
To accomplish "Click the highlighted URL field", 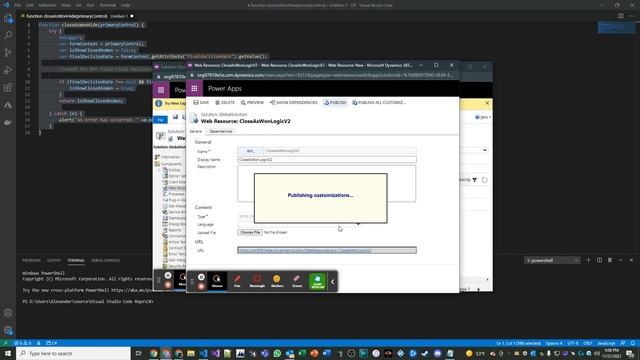I will tap(327, 250).
